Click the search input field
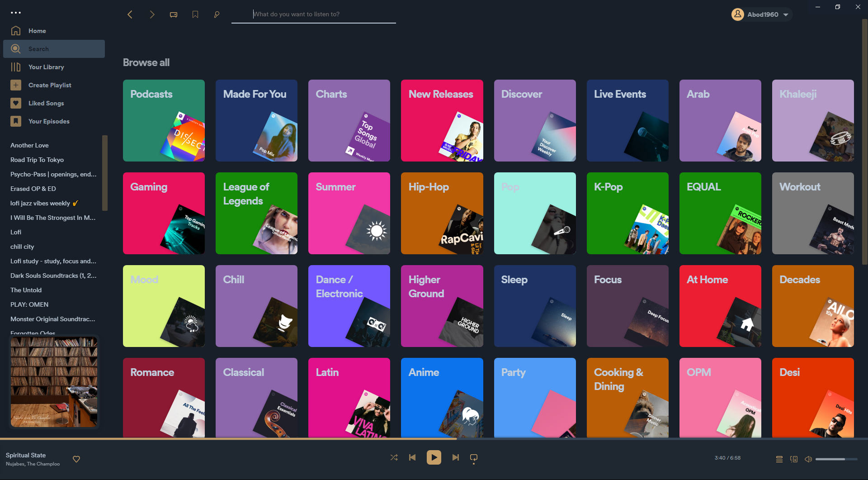 click(x=314, y=14)
